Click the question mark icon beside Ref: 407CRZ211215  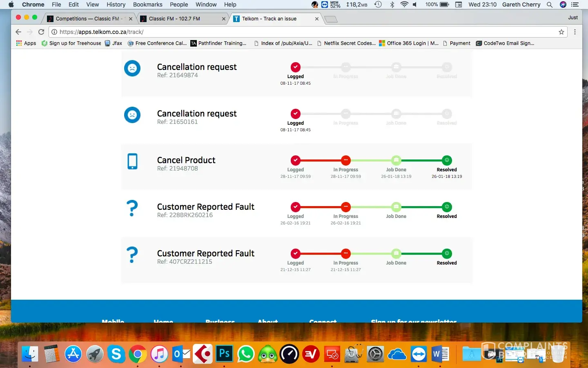(x=132, y=255)
